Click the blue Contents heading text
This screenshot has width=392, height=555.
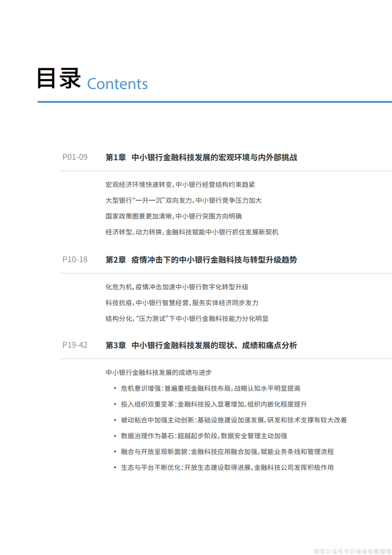[x=117, y=84]
